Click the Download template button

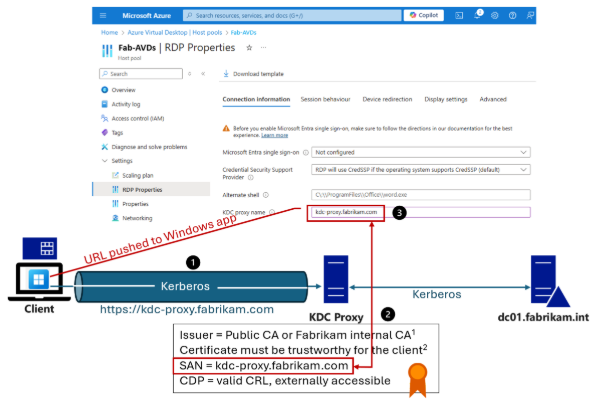pos(253,74)
